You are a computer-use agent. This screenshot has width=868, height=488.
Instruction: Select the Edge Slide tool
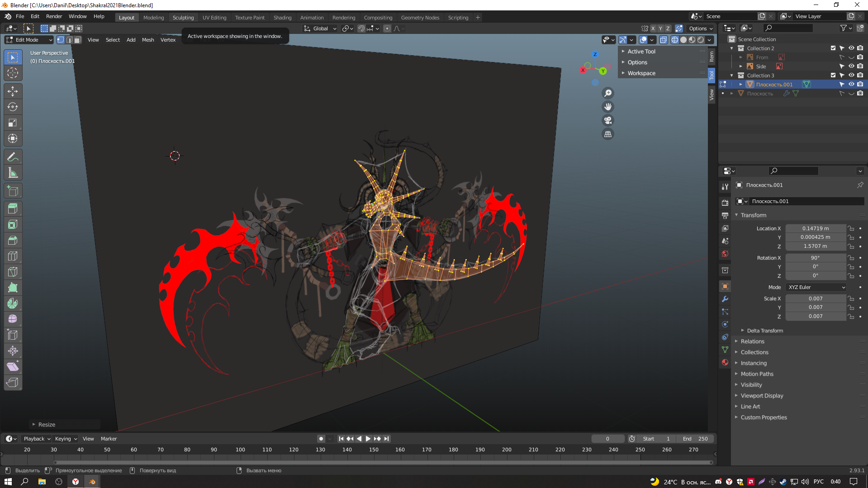pyautogui.click(x=13, y=335)
